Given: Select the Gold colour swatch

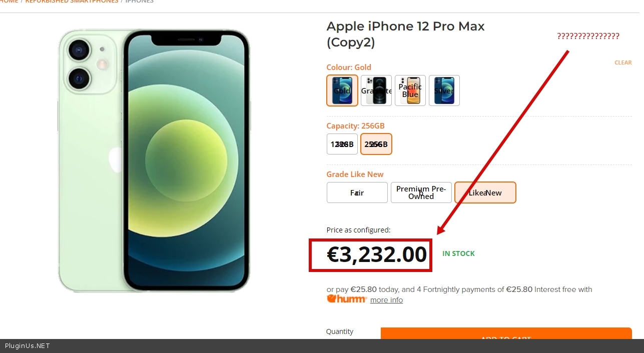Looking at the screenshot, I should [342, 90].
